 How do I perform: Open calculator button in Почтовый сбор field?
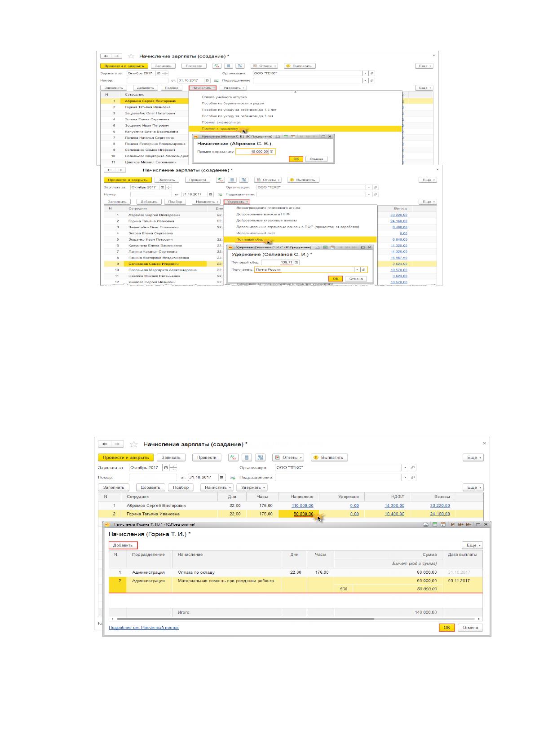coord(296,262)
